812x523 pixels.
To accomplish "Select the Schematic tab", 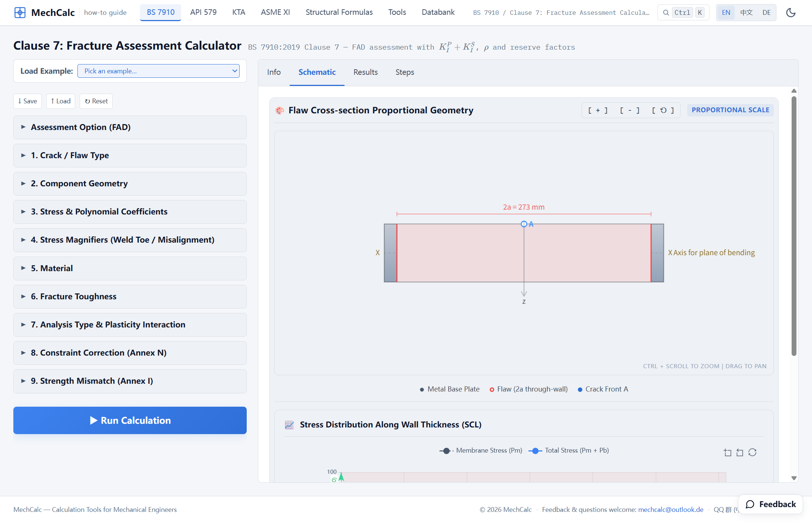I will point(317,72).
